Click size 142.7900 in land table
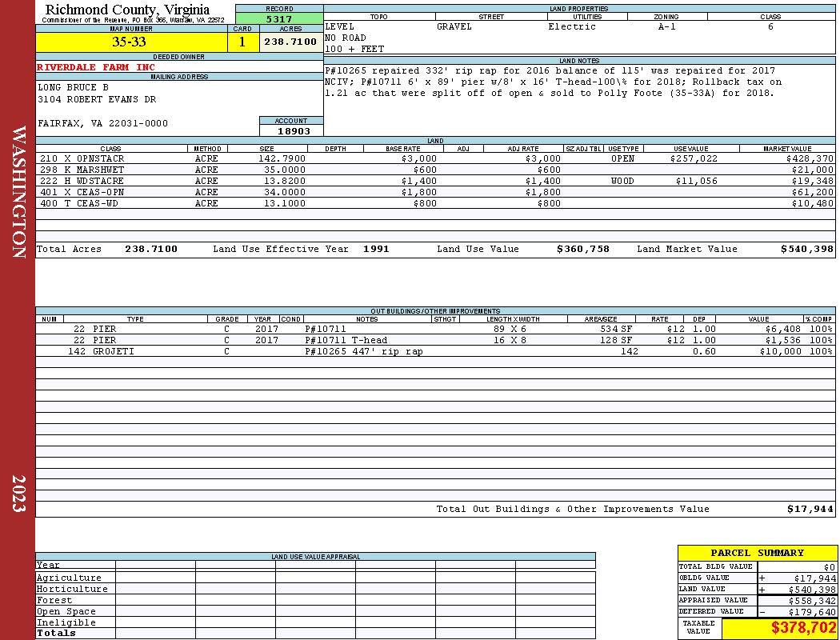 [282, 158]
